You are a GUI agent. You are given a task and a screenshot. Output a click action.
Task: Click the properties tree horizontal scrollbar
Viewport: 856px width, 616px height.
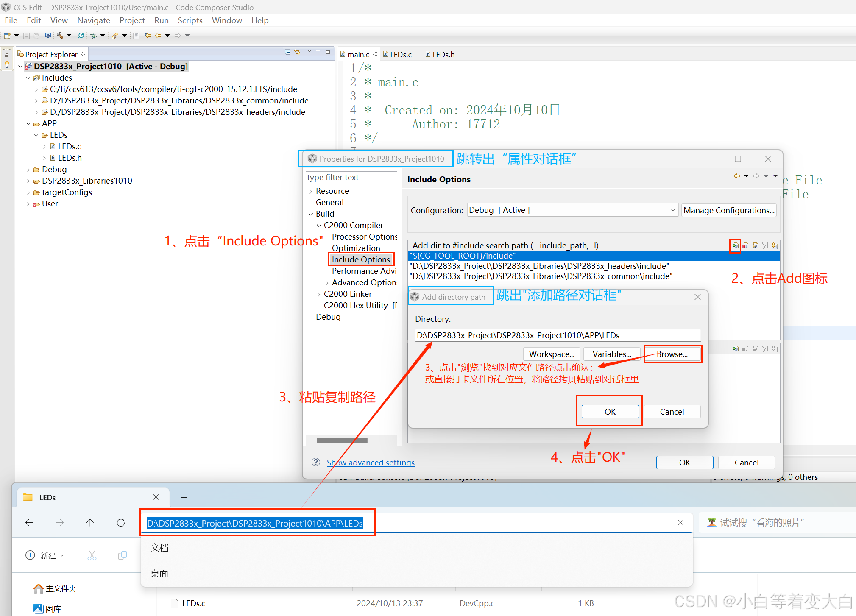click(342, 440)
